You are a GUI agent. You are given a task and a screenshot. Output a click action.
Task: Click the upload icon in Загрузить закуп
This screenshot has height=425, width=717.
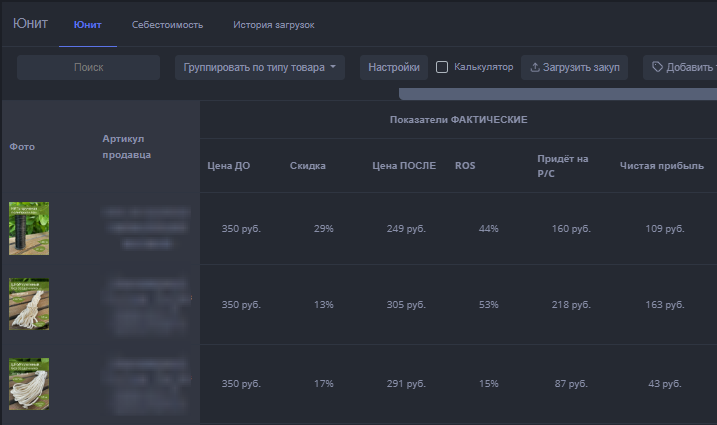coord(535,67)
